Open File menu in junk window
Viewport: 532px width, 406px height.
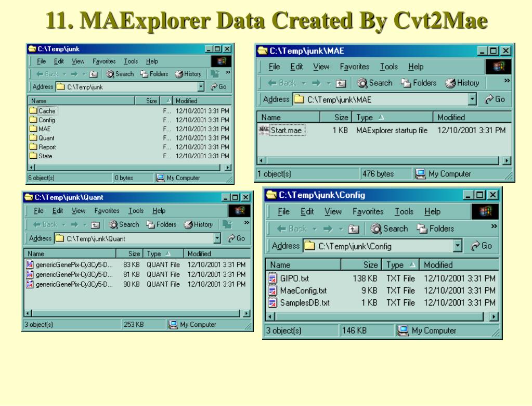click(x=42, y=61)
